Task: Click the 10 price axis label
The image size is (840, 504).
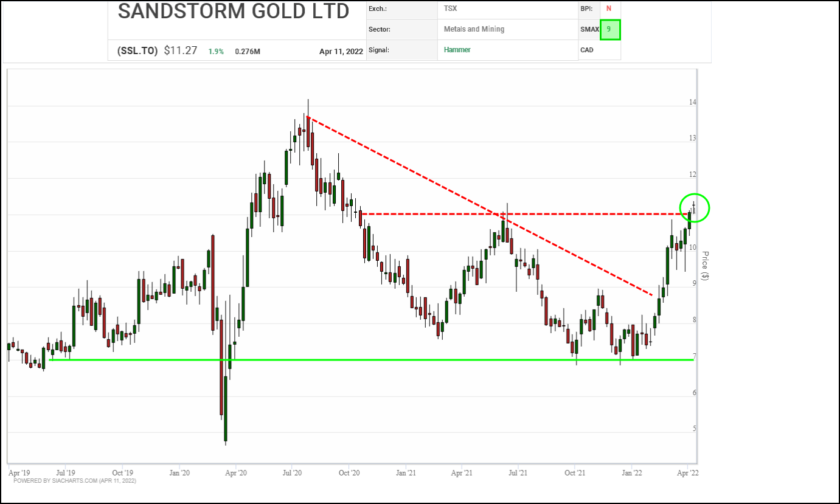Action: [x=693, y=247]
